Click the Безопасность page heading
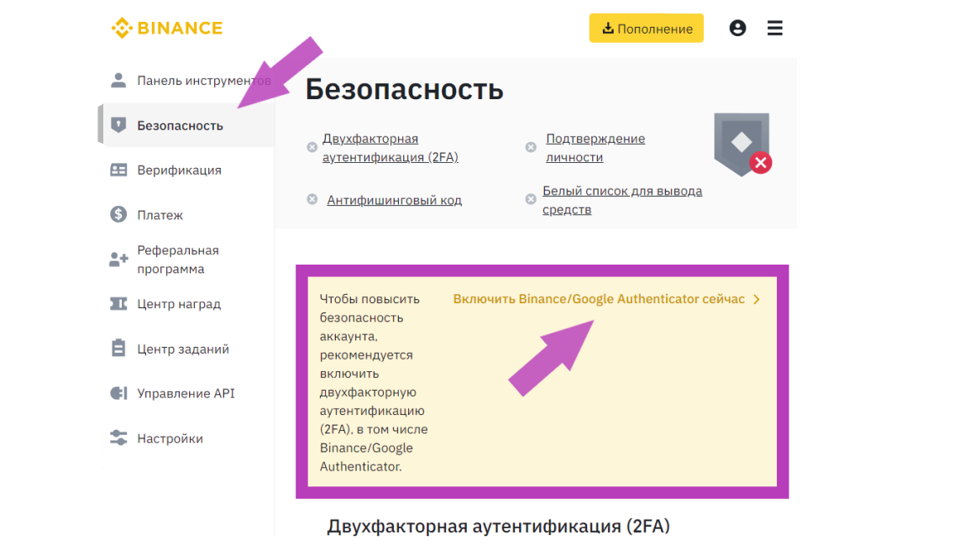 click(405, 89)
